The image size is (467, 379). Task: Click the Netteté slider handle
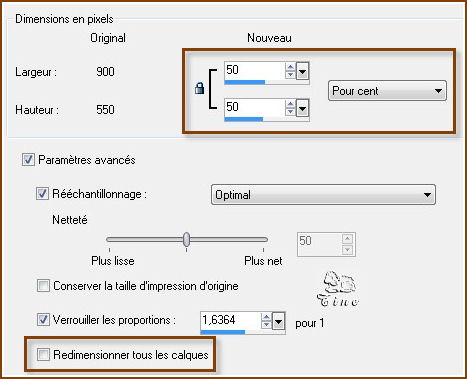coord(187,239)
